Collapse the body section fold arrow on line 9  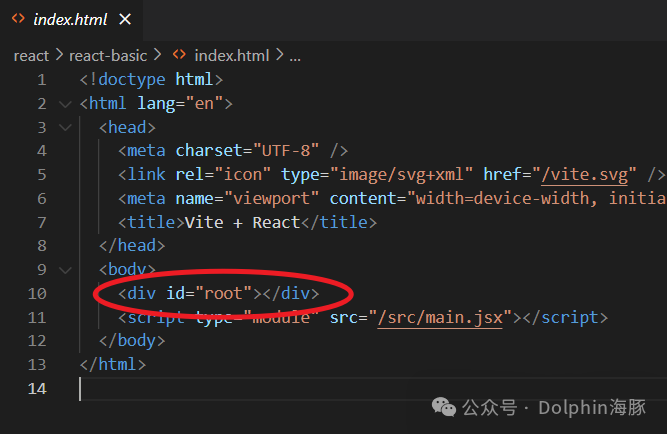click(65, 270)
